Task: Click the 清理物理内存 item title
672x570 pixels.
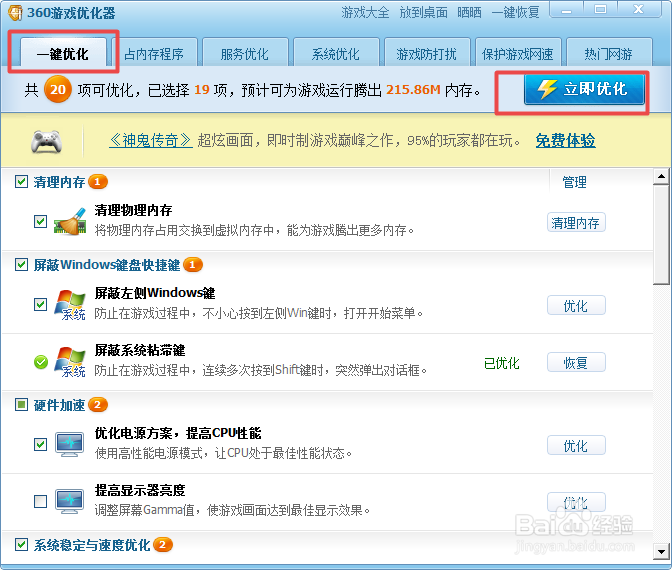Action: (133, 210)
